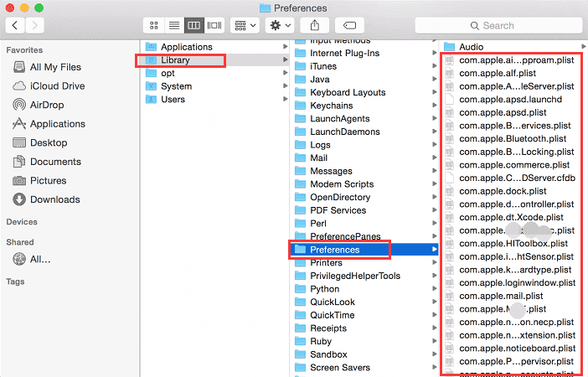Switch to Cover Flow view

pyautogui.click(x=214, y=25)
